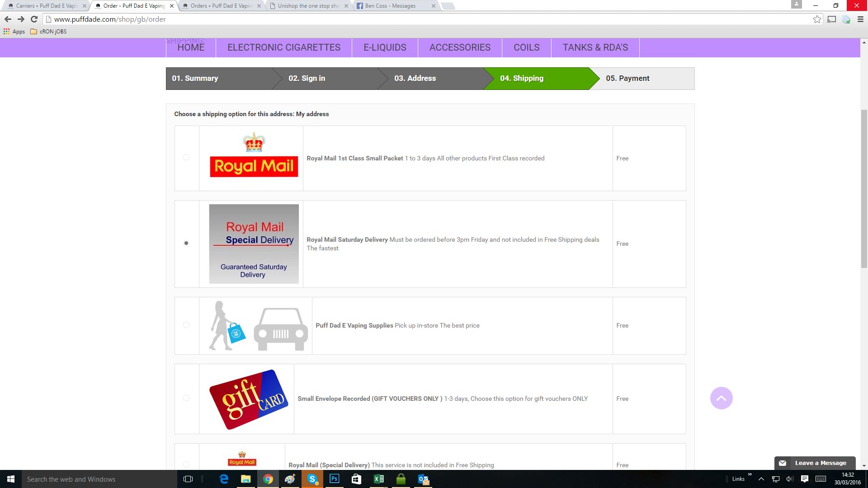This screenshot has height=488, width=868.
Task: Open the Windows Start menu
Action: [x=11, y=479]
